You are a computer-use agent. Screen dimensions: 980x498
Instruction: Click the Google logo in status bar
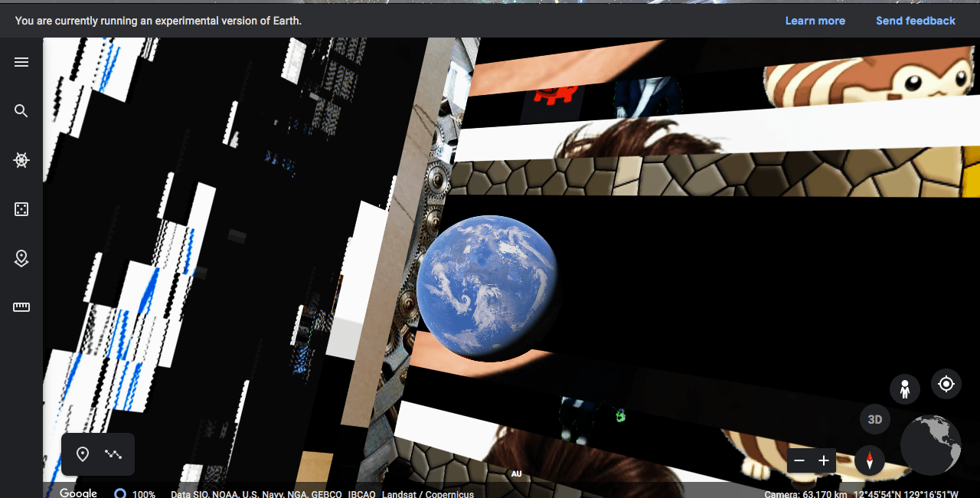click(x=78, y=493)
